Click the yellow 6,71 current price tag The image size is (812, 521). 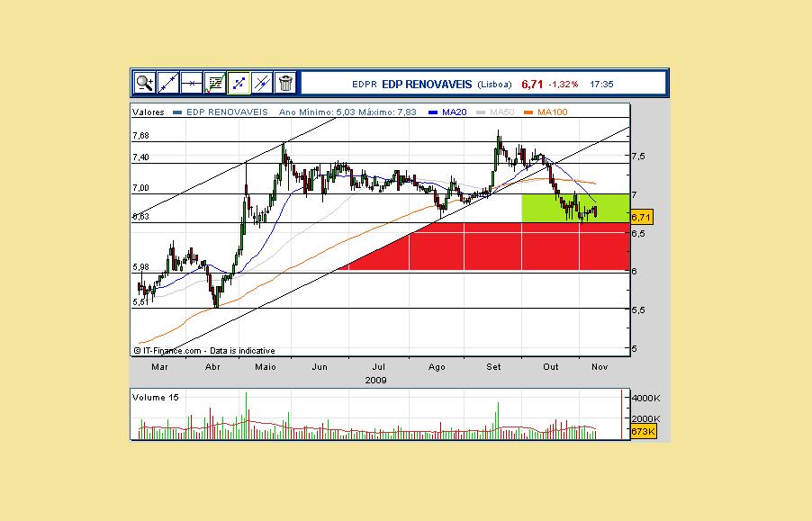pyautogui.click(x=641, y=217)
